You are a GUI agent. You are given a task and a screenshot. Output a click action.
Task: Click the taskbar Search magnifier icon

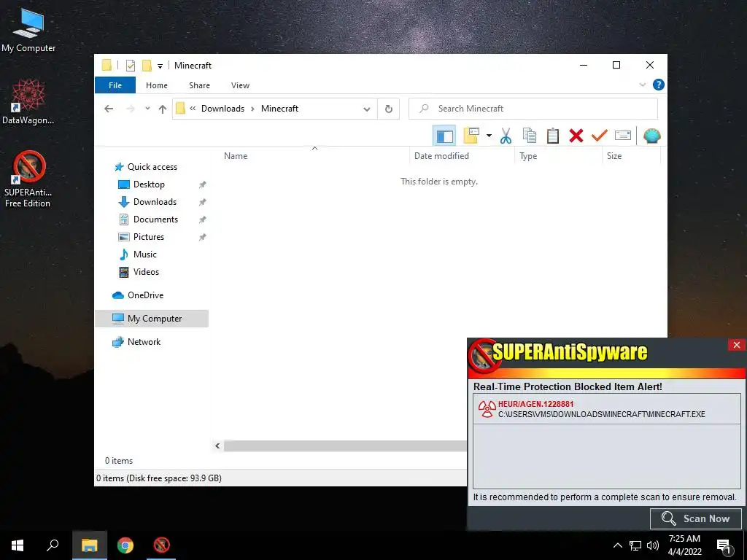[x=53, y=545]
